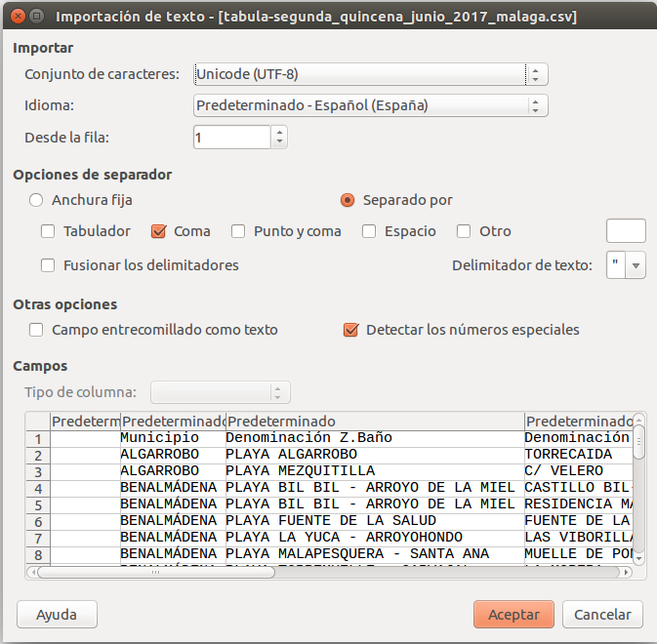
Task: Click the custom Otro separator text box
Action: (626, 231)
